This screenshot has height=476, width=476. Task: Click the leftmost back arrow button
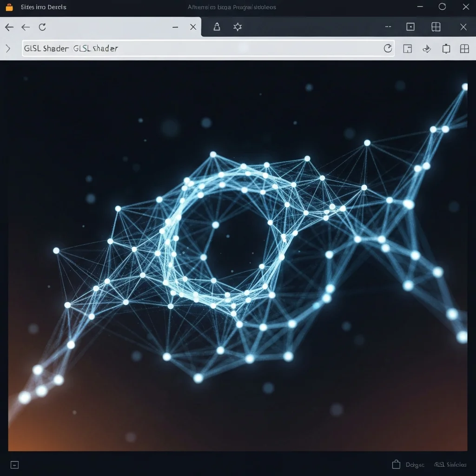9,27
